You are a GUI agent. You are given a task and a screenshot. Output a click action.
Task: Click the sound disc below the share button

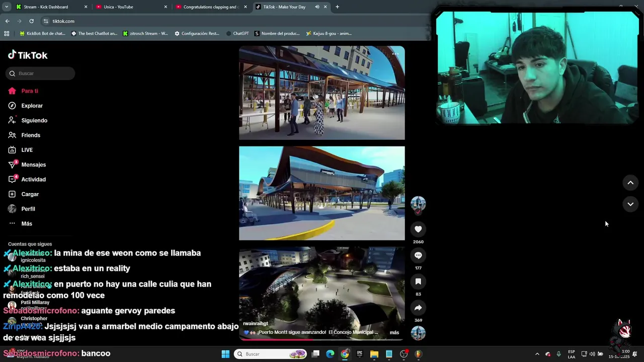tap(418, 333)
